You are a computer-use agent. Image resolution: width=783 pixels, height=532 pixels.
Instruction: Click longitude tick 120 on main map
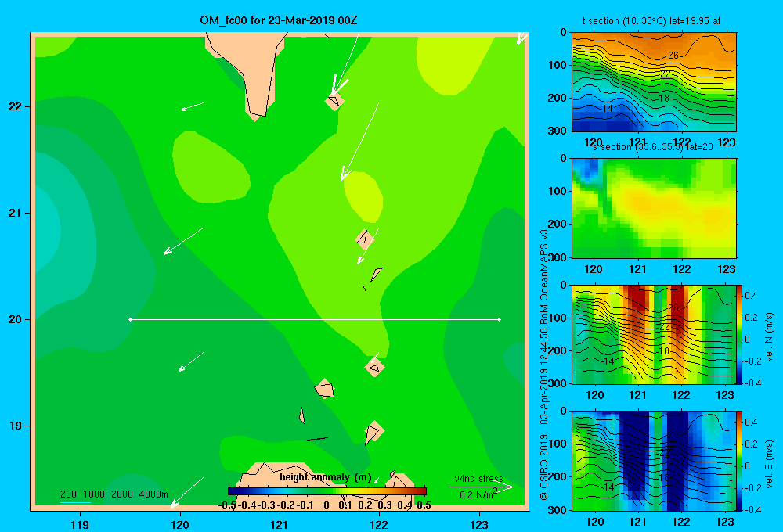(180, 524)
